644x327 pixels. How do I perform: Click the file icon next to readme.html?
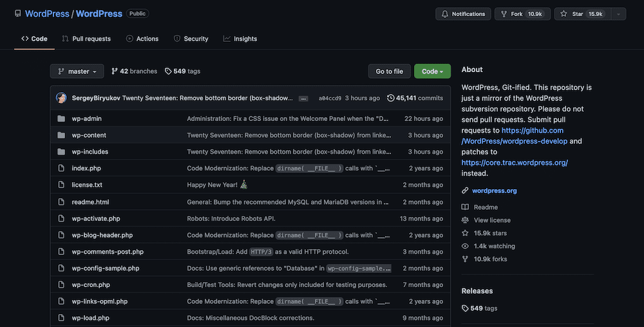[61, 202]
